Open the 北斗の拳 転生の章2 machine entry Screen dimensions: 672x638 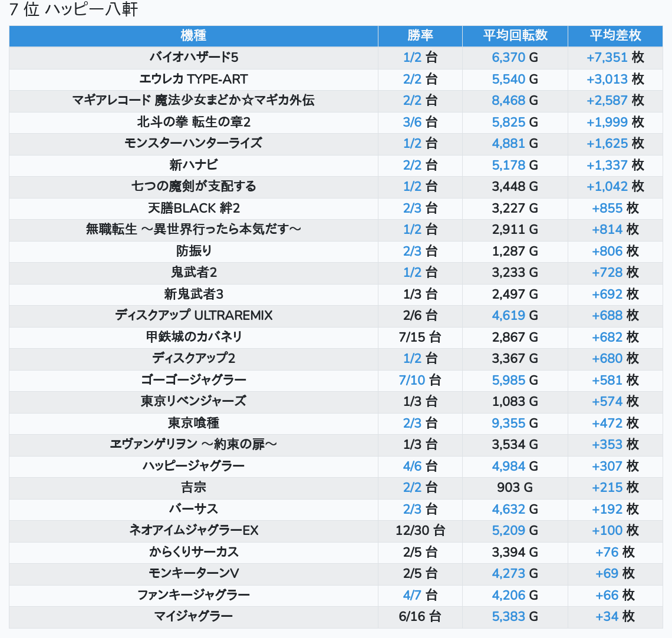point(193,122)
